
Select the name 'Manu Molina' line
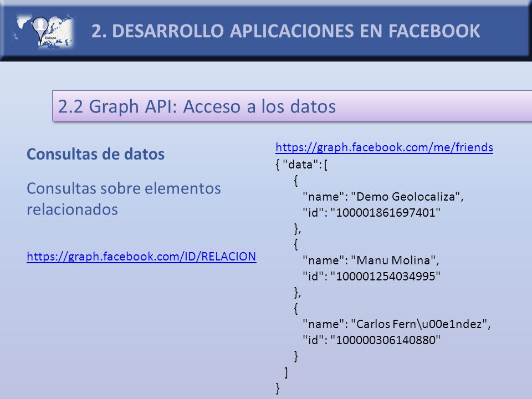click(371, 260)
